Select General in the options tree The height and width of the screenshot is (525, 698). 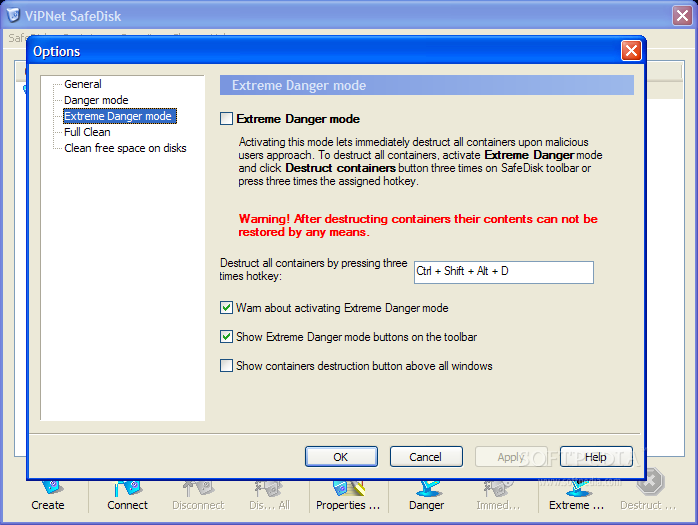coord(83,84)
